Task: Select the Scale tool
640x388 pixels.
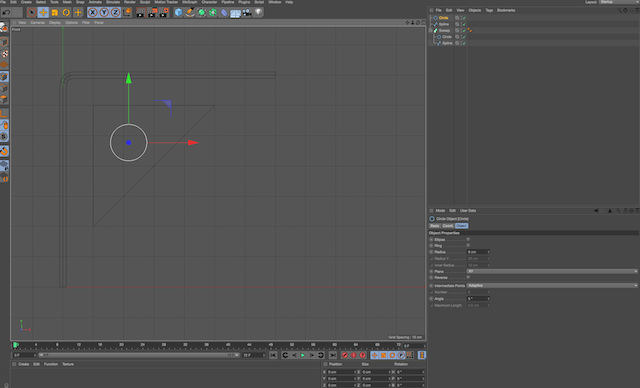Action: 55,13
